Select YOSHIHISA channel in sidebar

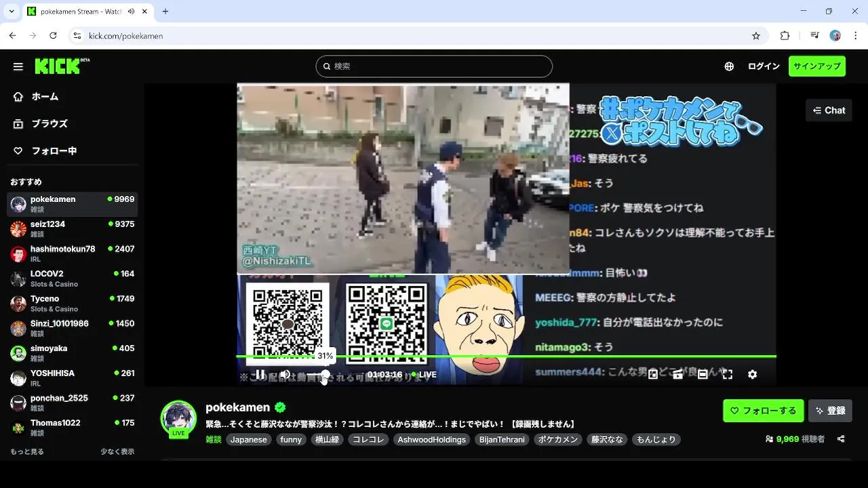73,378
